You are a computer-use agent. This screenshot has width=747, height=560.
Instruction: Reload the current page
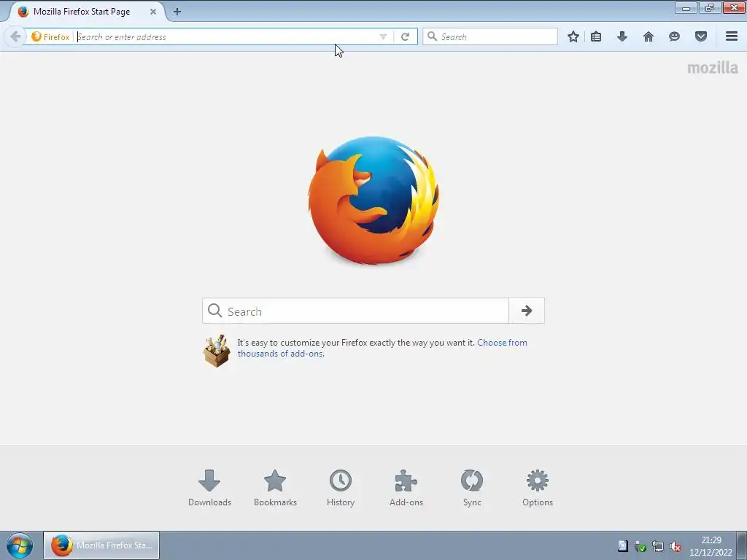pyautogui.click(x=406, y=36)
